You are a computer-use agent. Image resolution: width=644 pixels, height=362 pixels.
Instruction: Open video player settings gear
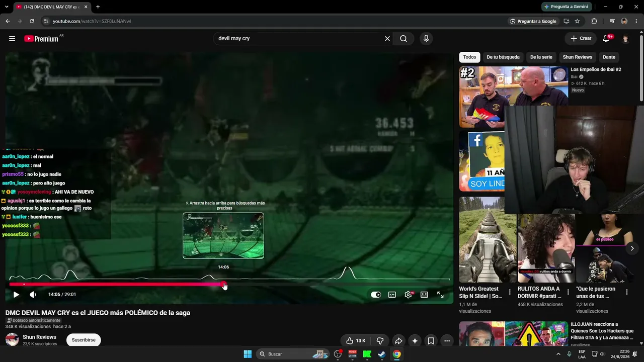click(408, 295)
